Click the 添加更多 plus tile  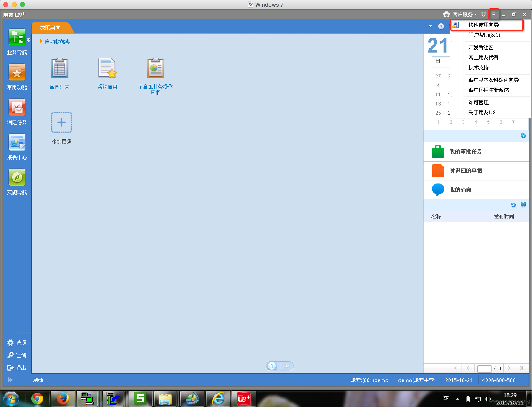tap(61, 122)
